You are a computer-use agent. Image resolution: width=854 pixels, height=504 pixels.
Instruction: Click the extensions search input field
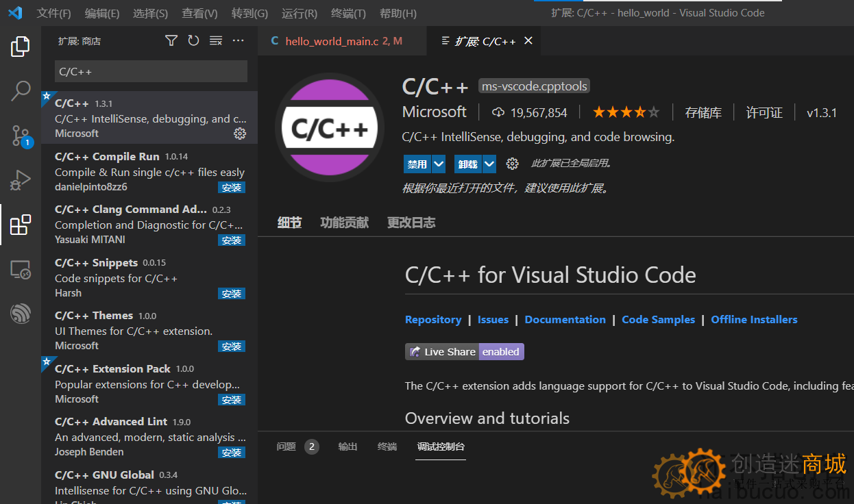[x=151, y=71]
